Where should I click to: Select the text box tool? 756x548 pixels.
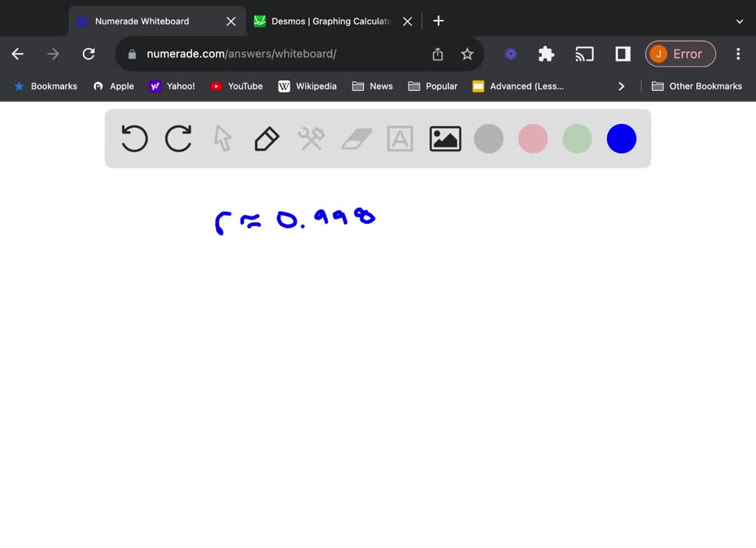tap(400, 139)
